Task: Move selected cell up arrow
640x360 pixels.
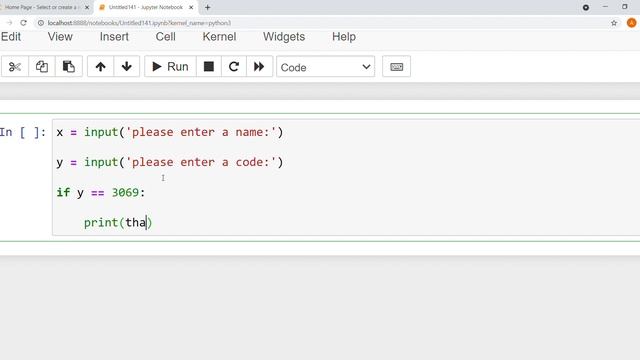Action: tap(100, 67)
